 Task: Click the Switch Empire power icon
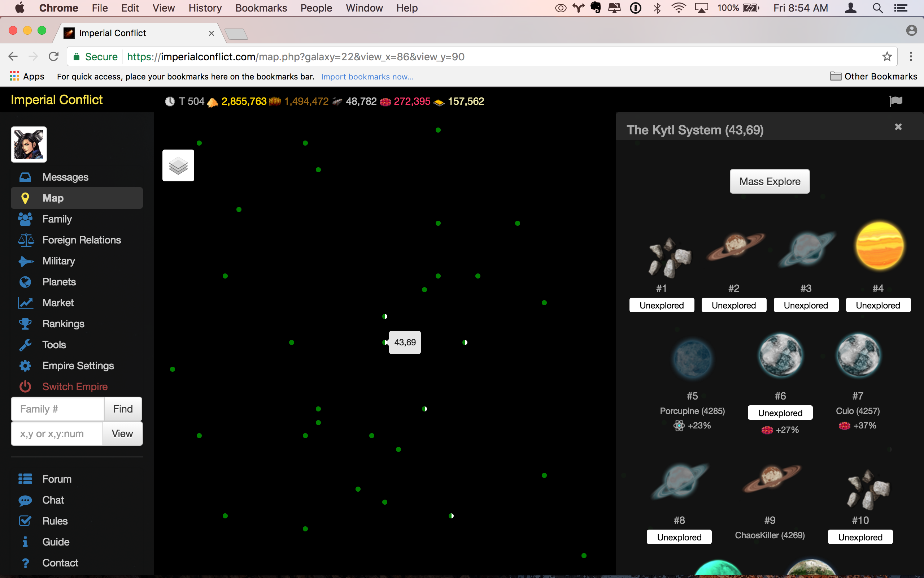pos(25,387)
